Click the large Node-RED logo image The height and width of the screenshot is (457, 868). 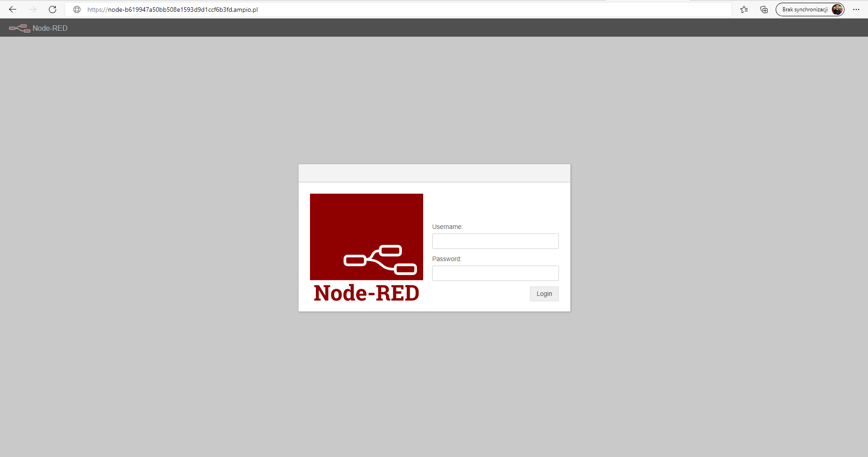click(367, 248)
